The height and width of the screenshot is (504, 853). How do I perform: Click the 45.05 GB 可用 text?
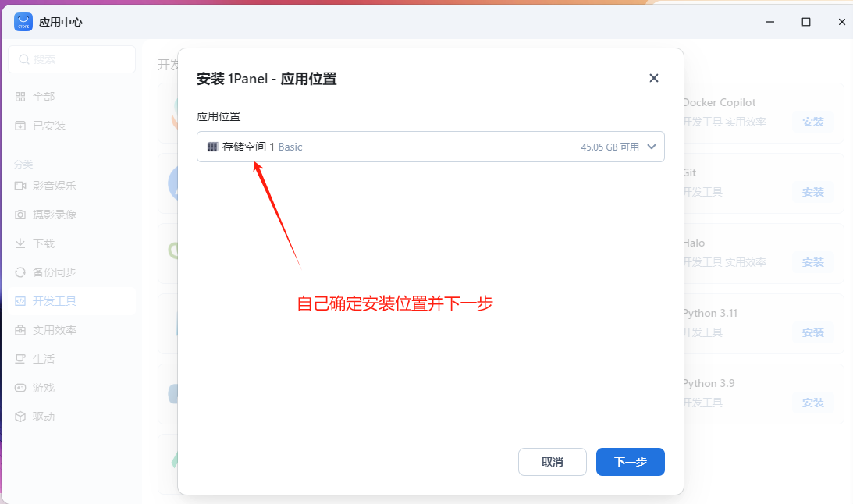click(x=610, y=147)
